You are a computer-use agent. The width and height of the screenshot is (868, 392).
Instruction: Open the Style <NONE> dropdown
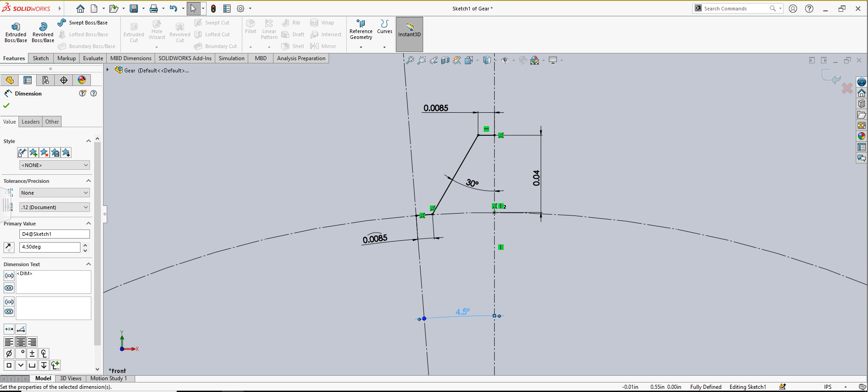(x=54, y=165)
